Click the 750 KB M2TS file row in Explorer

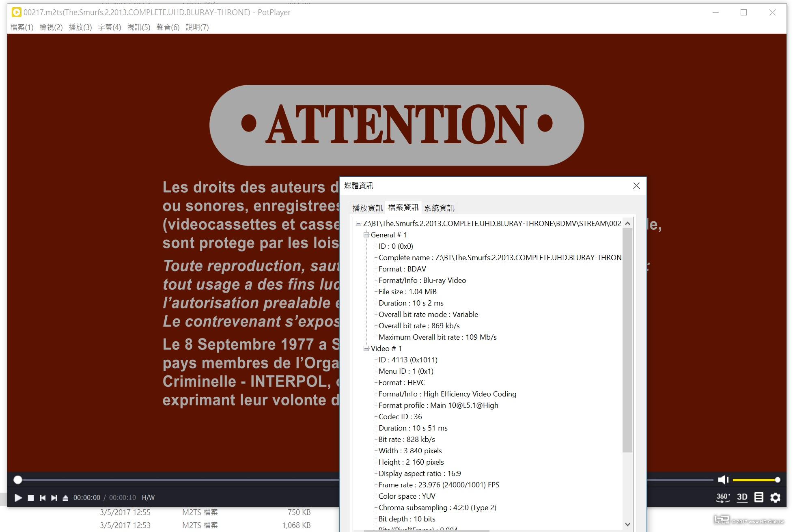205,512
